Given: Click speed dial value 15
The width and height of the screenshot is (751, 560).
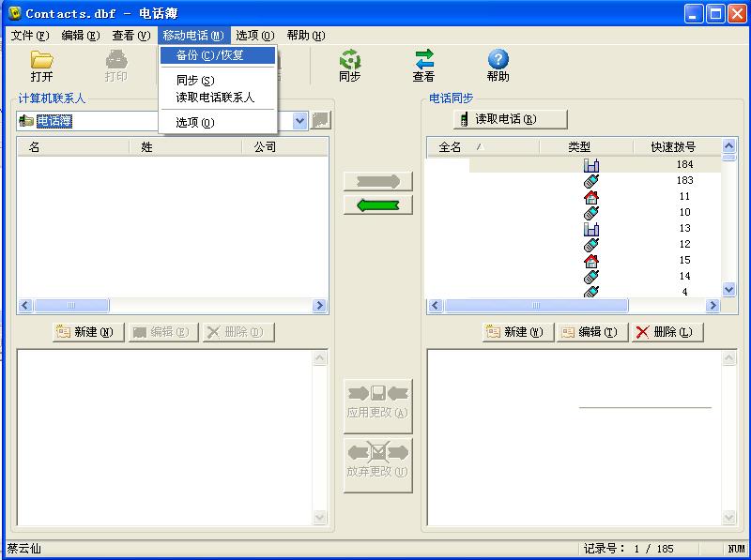Looking at the screenshot, I should tap(684, 260).
